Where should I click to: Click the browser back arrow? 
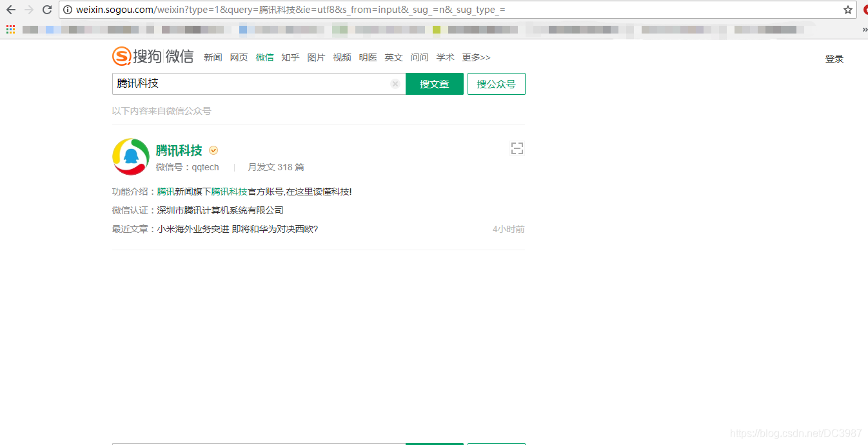point(10,10)
